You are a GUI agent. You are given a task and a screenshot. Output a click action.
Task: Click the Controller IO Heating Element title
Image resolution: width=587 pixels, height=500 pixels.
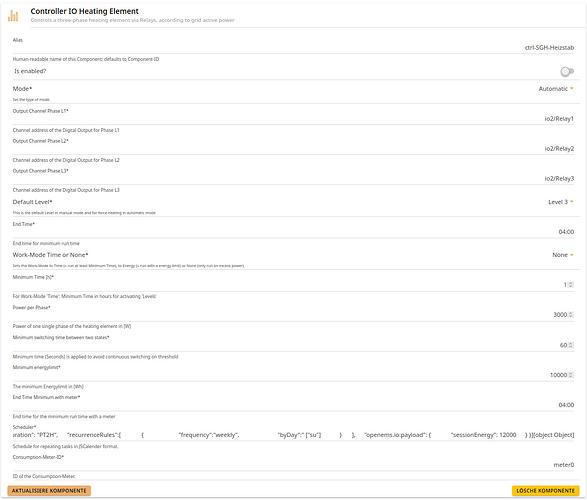(x=85, y=11)
